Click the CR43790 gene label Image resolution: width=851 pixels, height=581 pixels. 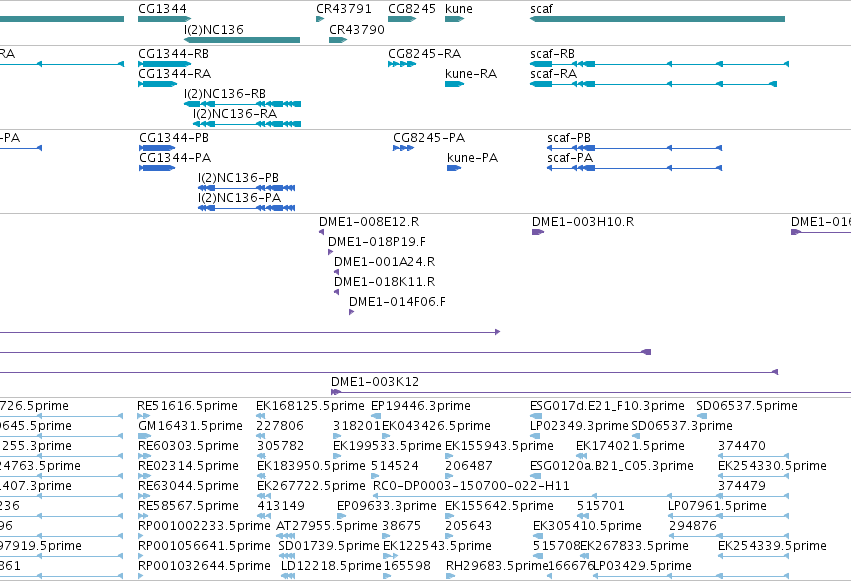(x=357, y=29)
